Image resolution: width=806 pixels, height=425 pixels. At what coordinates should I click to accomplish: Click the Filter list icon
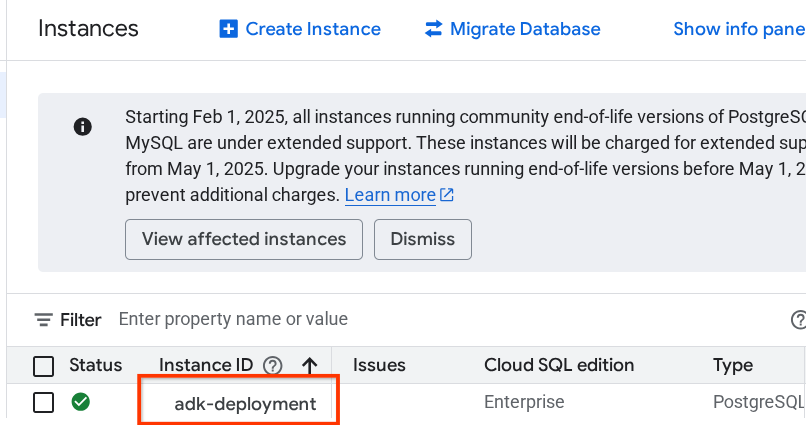coord(44,320)
